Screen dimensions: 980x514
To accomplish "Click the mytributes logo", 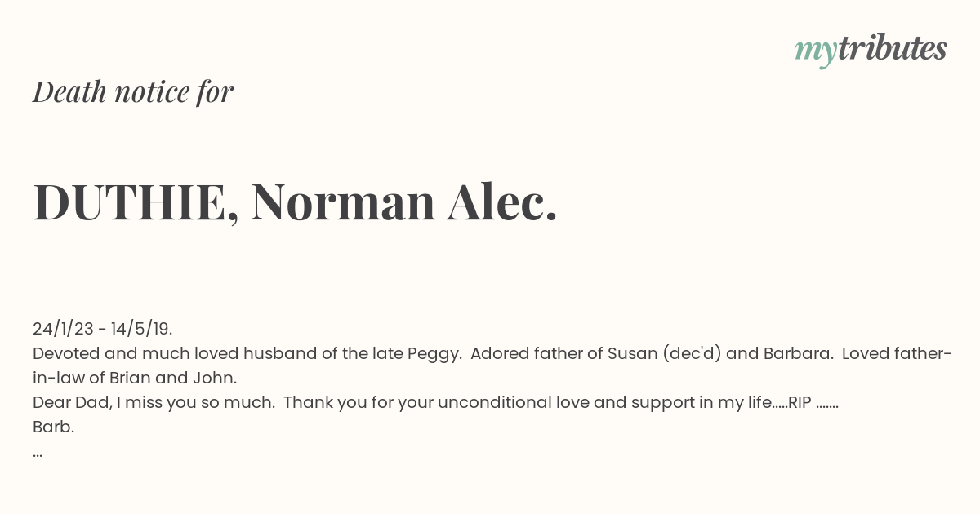I will [x=871, y=50].
